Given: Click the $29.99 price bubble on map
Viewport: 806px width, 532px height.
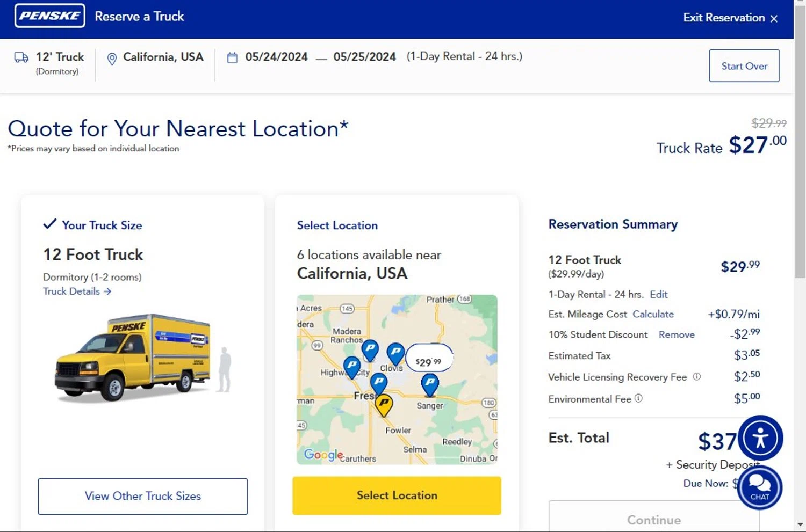Looking at the screenshot, I should pyautogui.click(x=429, y=358).
